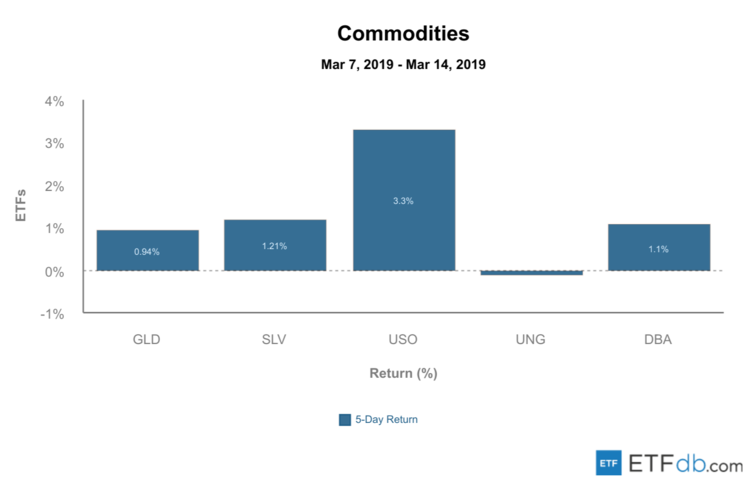Click the GLD bar
This screenshot has width=750, height=480.
[147, 250]
